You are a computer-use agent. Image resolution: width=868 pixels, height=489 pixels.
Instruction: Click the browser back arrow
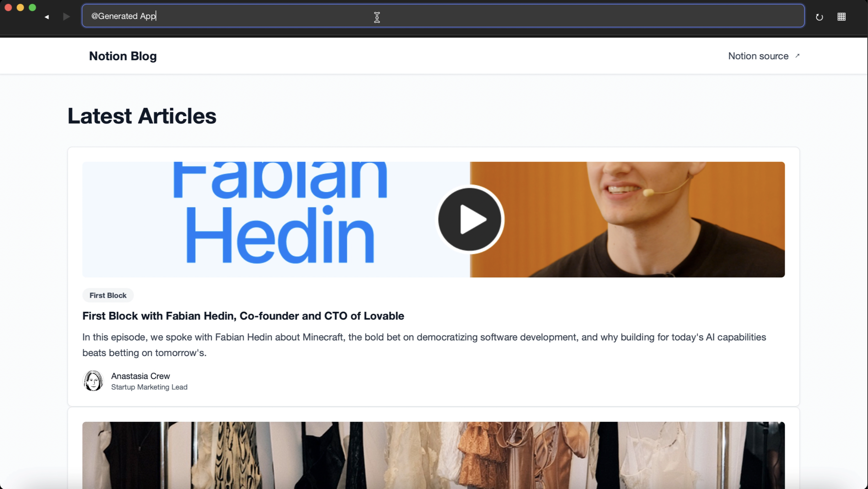coord(47,17)
